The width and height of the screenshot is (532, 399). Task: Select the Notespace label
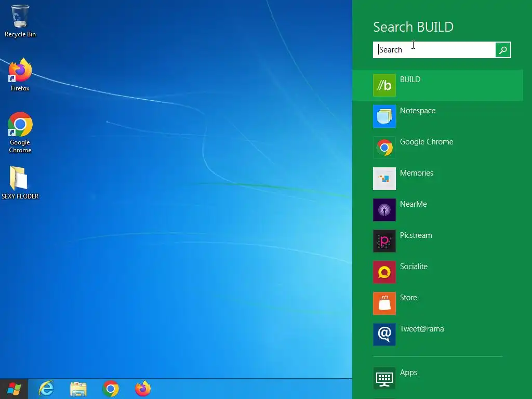click(x=418, y=111)
